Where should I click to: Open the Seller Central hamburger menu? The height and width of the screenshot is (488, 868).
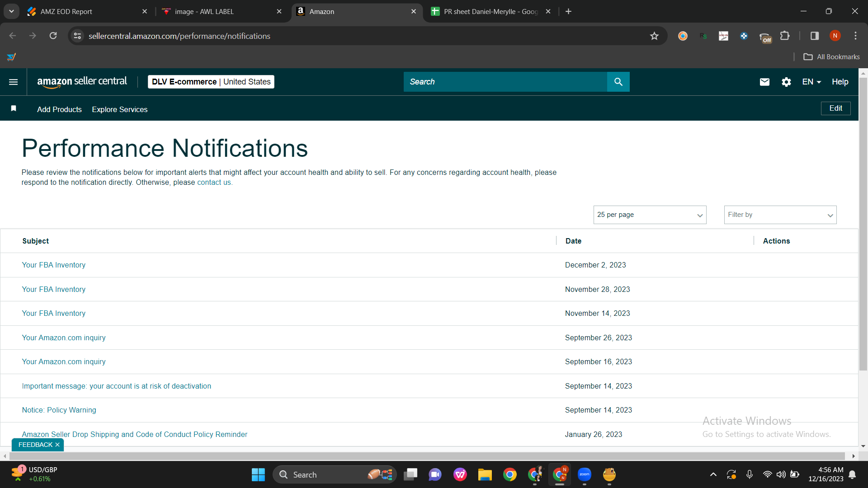14,82
